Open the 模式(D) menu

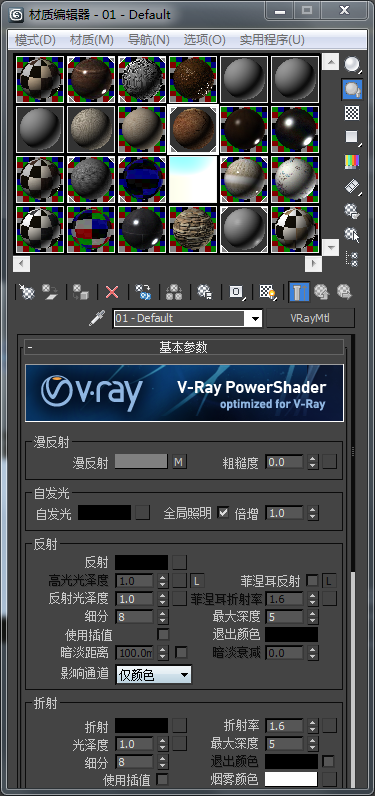[35, 40]
